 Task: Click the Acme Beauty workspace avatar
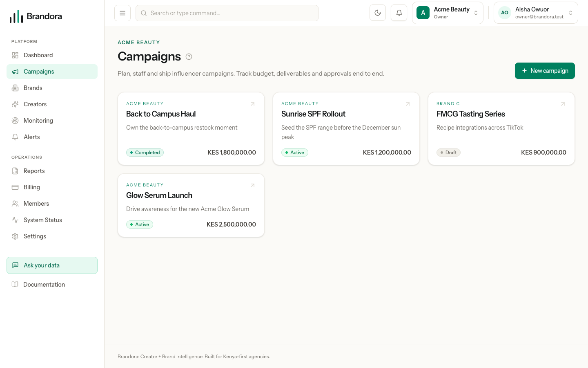click(x=423, y=13)
